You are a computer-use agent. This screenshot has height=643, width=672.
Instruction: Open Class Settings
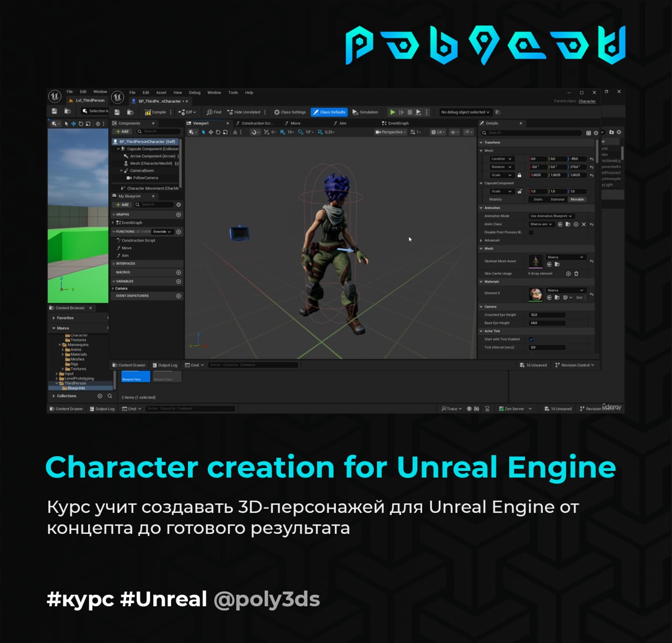(290, 112)
